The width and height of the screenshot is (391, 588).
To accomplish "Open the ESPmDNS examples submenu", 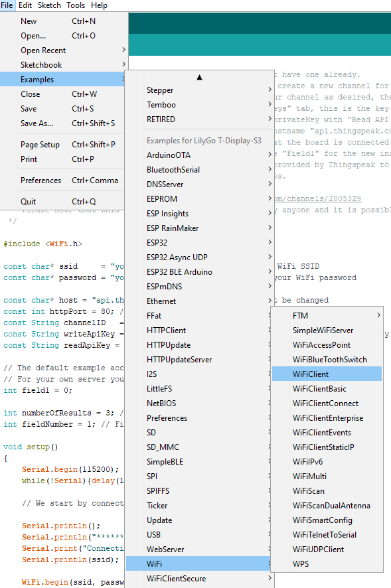I will (199, 287).
